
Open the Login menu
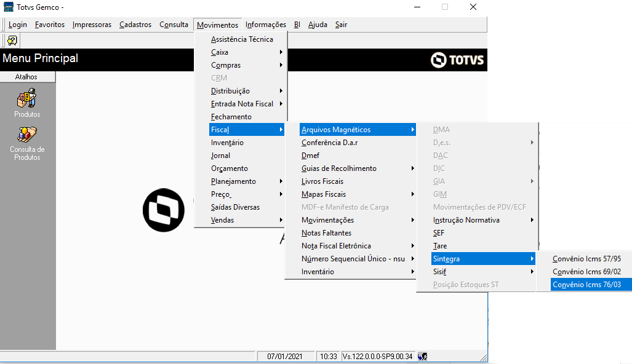pos(18,25)
